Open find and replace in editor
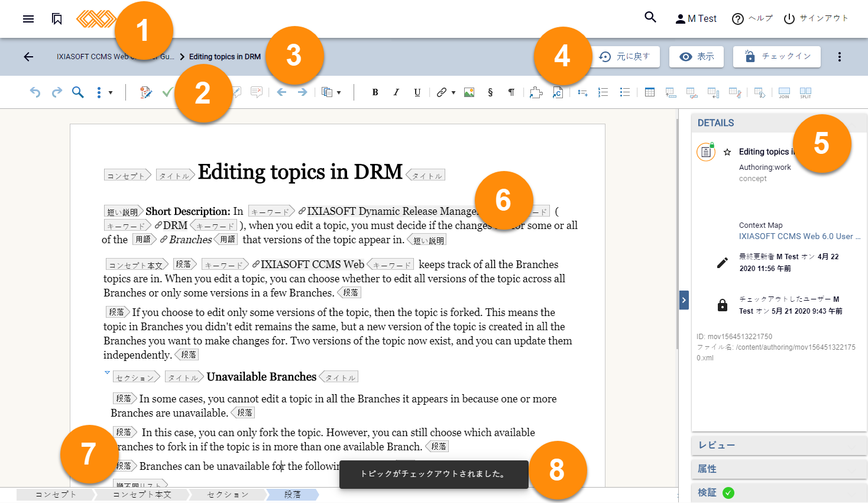 pyautogui.click(x=78, y=92)
